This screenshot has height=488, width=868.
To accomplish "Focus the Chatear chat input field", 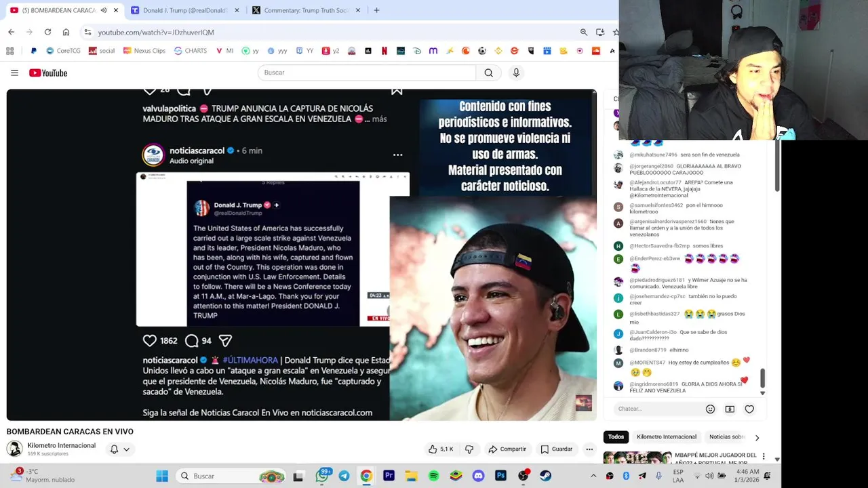I will coord(658,409).
